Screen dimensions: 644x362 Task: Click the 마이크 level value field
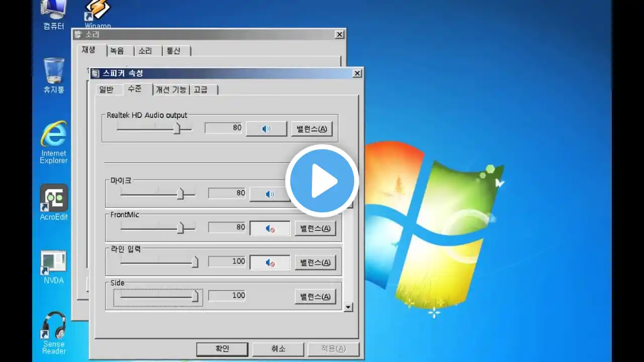point(227,193)
